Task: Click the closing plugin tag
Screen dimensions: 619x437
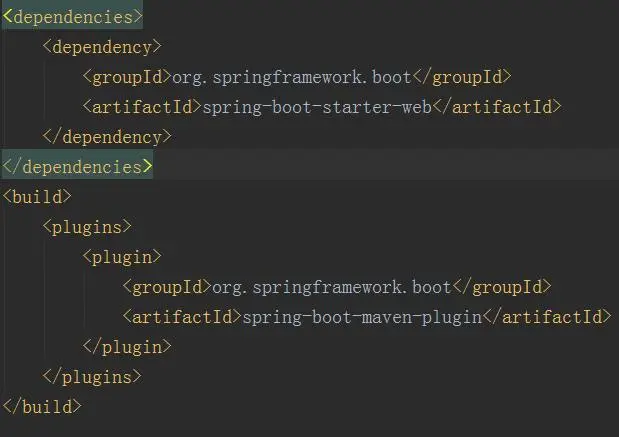Action: click(127, 347)
